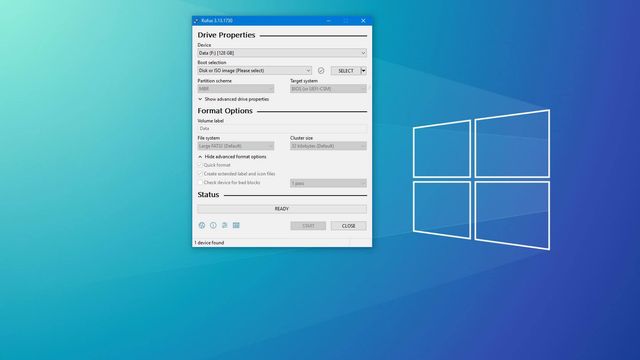
Task: Open application settings sliders icon
Action: pyautogui.click(x=224, y=225)
